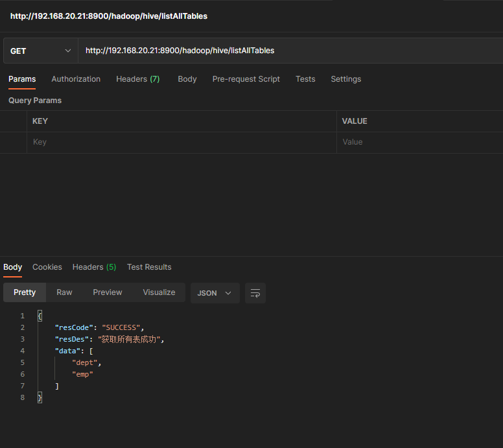Open the Settings tab
The image size is (503, 448).
point(346,79)
